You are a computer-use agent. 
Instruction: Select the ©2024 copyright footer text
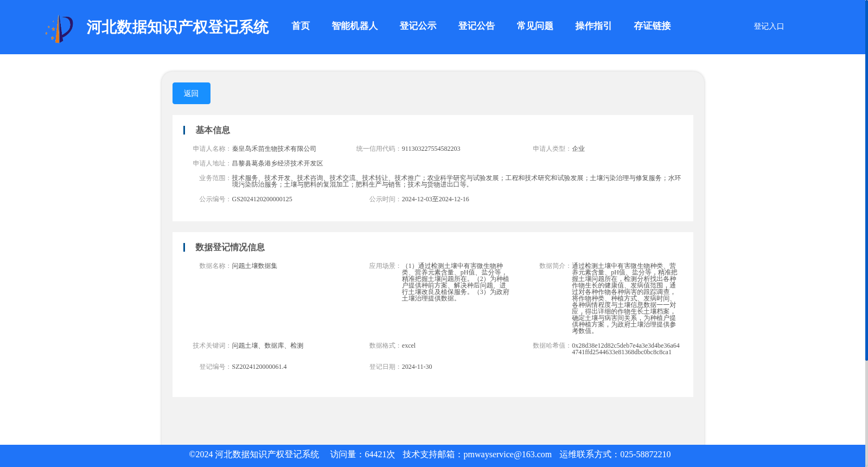pos(254,455)
